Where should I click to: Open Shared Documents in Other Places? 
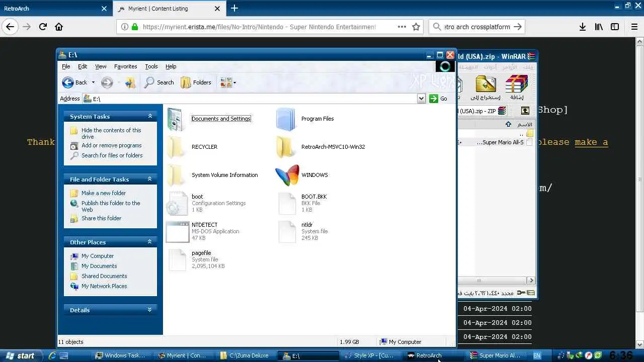click(104, 276)
